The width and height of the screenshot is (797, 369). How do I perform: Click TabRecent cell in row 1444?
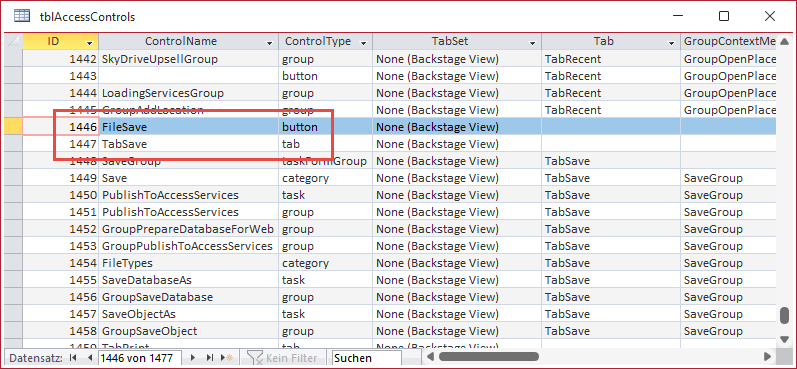[x=611, y=93]
